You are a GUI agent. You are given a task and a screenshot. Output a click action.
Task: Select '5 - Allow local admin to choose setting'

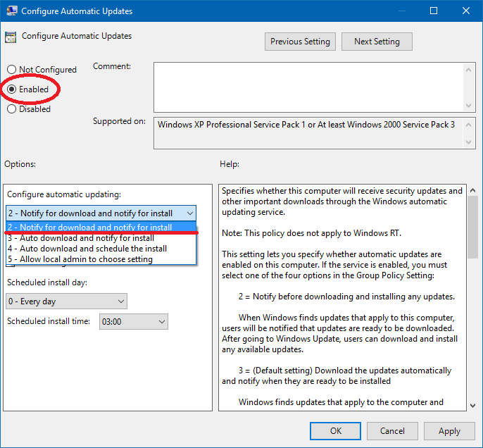101,259
